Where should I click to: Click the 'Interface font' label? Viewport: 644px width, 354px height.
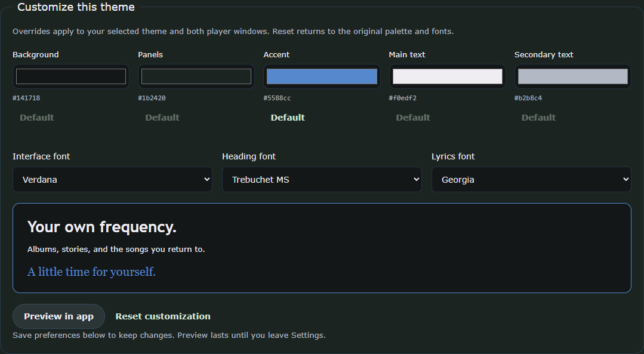41,156
